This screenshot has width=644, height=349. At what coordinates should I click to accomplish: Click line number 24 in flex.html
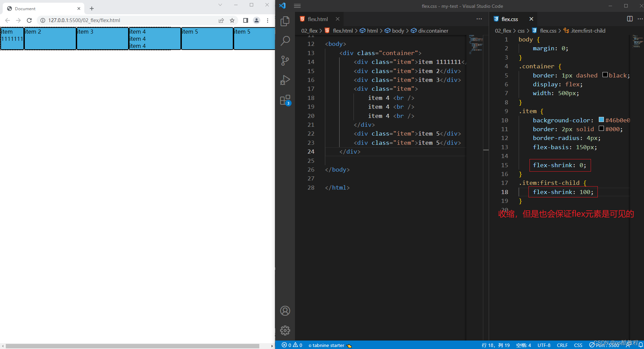[x=311, y=152]
